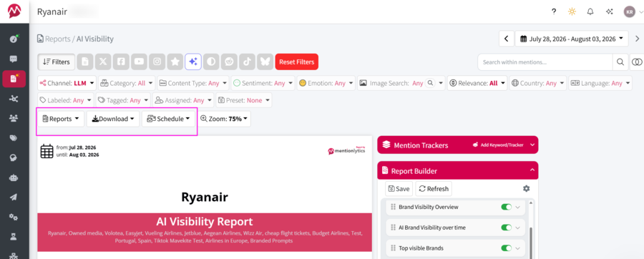Click the Reports breadcrumb link
The image size is (644, 259).
57,39
